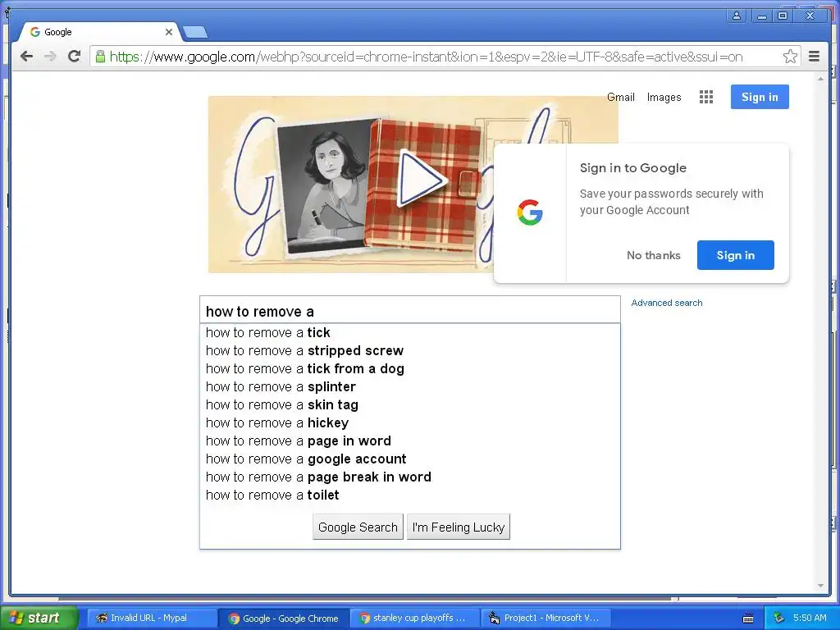Viewport: 840px width, 630px height.
Task: Reload the page with the refresh icon
Action: [x=75, y=56]
